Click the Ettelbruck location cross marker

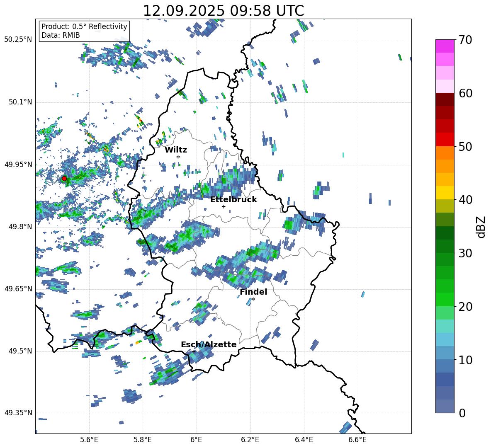point(224,206)
